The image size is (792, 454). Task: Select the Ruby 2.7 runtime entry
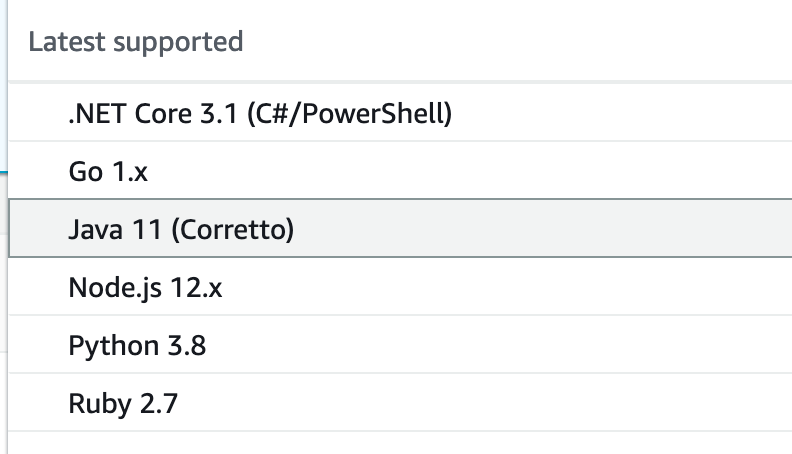[124, 404]
